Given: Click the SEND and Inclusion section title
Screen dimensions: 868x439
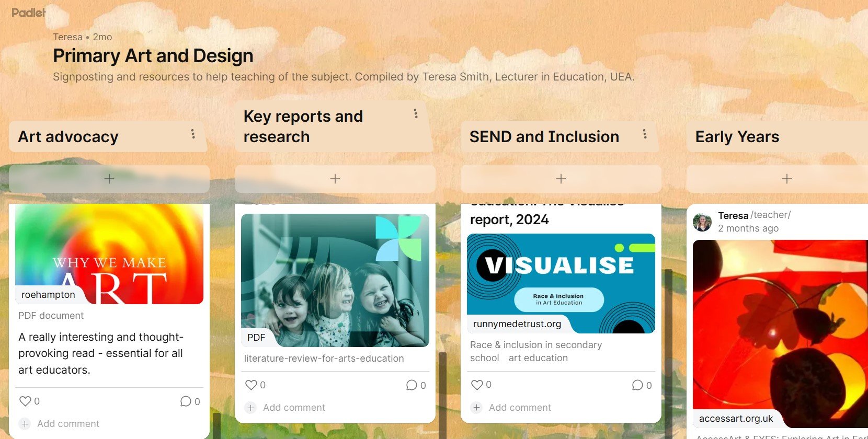Looking at the screenshot, I should pyautogui.click(x=544, y=137).
